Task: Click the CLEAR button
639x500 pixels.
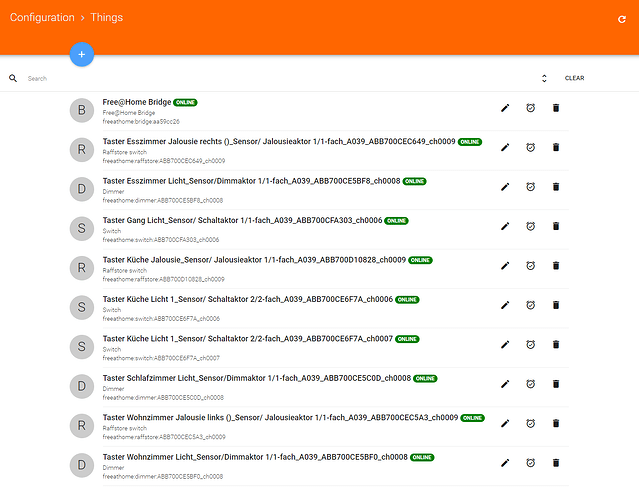Action: point(574,78)
